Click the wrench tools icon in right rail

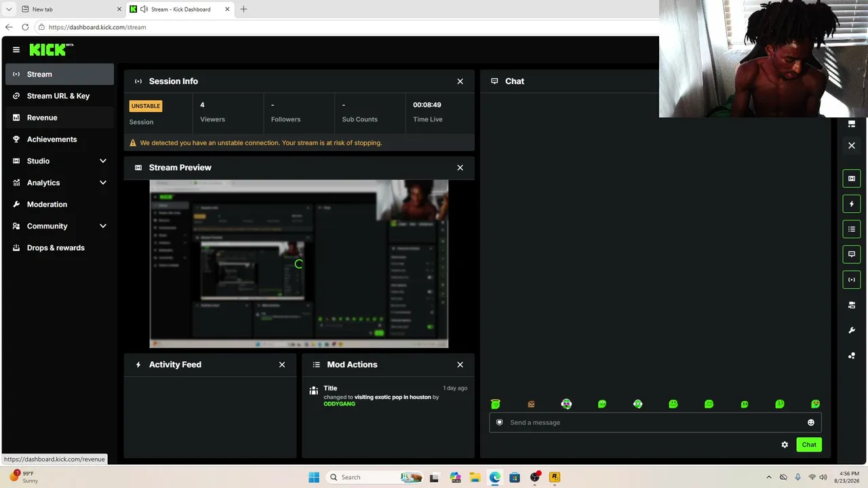point(852,330)
